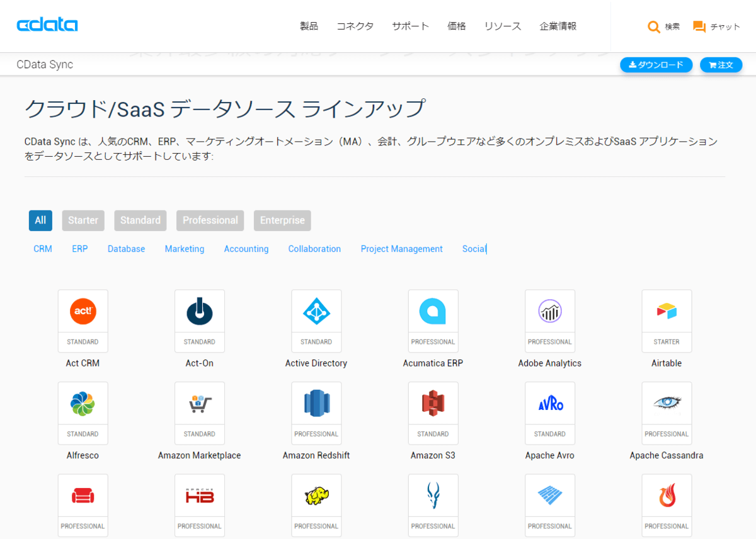The height and width of the screenshot is (539, 756).
Task: Click the red couch connector icon
Action: click(83, 496)
